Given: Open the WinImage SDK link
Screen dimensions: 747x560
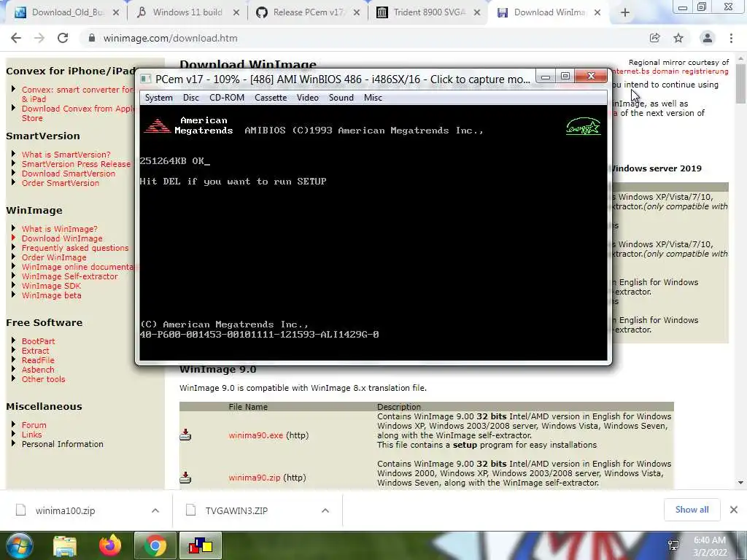Looking at the screenshot, I should click(52, 286).
